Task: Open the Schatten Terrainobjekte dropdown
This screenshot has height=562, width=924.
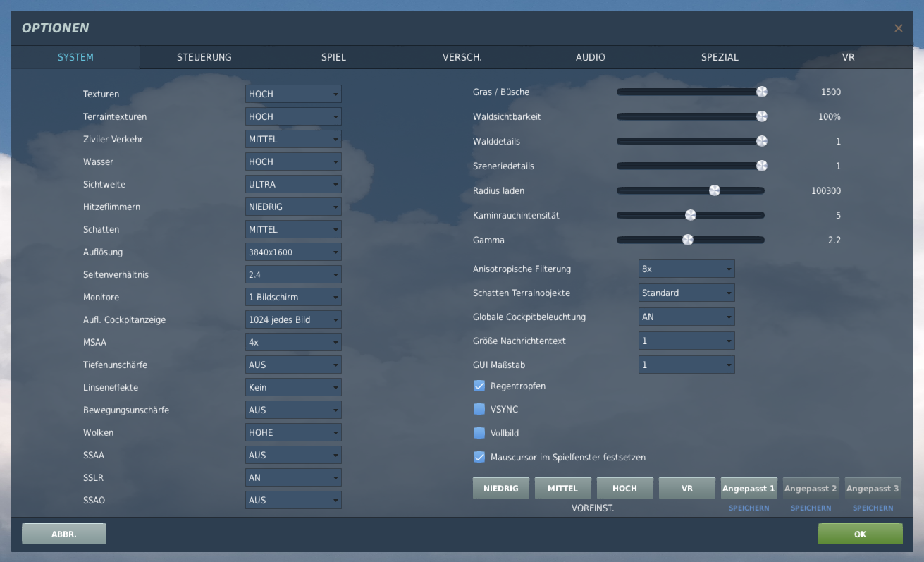Action: click(x=686, y=293)
